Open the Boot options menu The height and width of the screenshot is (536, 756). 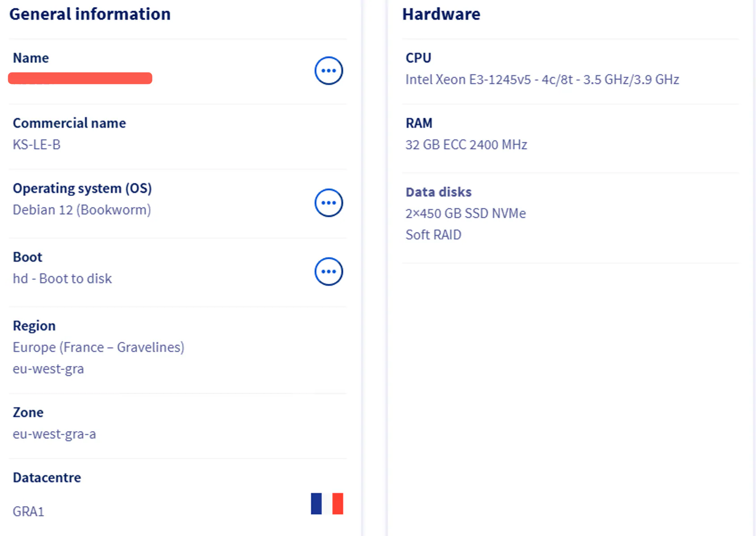click(x=328, y=272)
